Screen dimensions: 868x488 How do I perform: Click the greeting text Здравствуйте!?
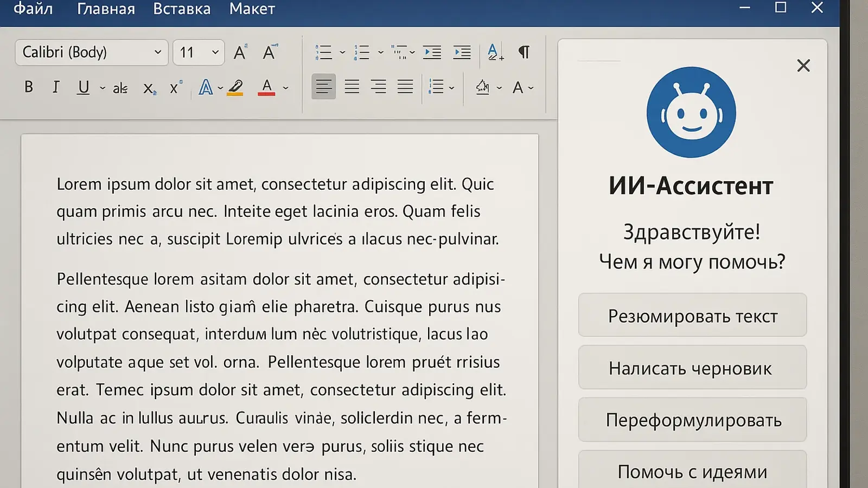(692, 232)
